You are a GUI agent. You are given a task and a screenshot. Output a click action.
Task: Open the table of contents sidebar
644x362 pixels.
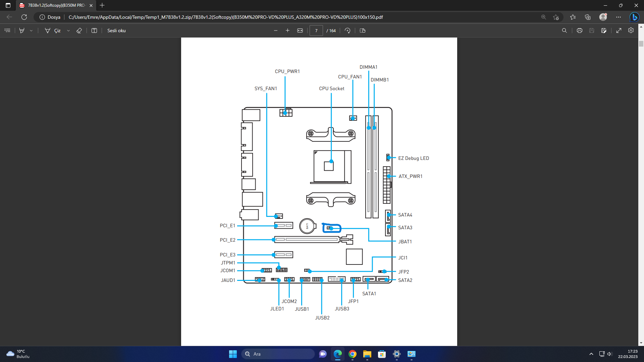pos(7,31)
